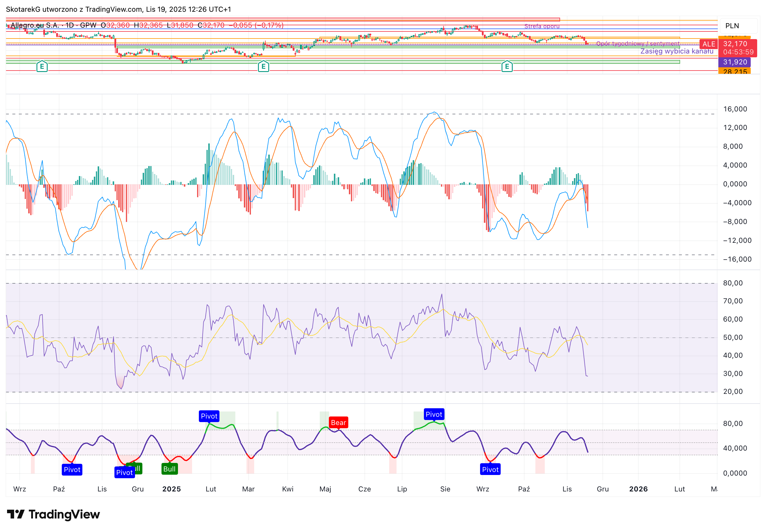This screenshot has width=766, height=532.
Task: Click the 16,000 value on the MACD scale
Action: pos(735,109)
